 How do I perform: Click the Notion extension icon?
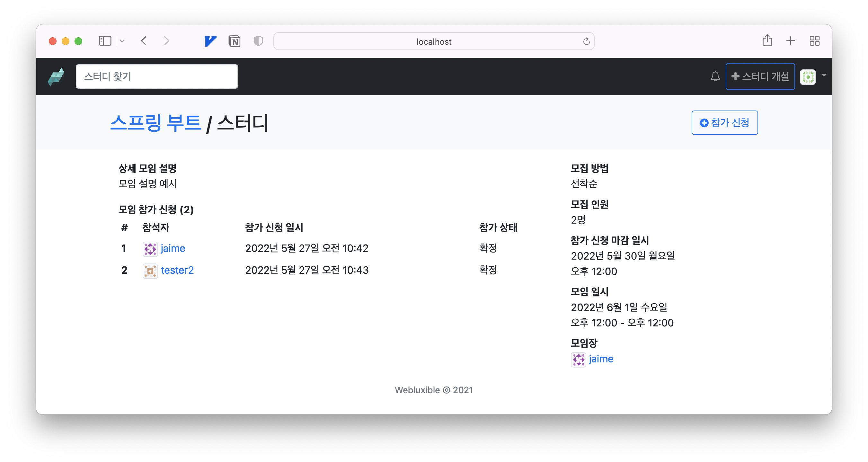(234, 41)
